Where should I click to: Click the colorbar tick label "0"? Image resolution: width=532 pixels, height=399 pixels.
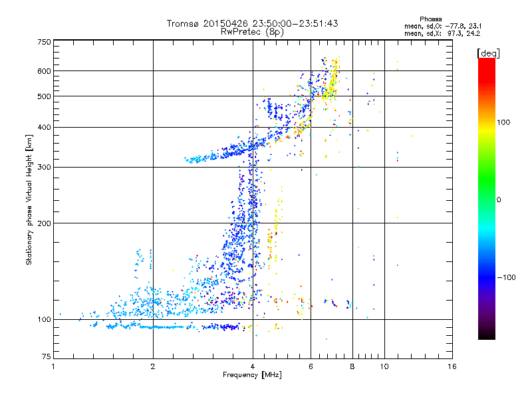pos(499,200)
